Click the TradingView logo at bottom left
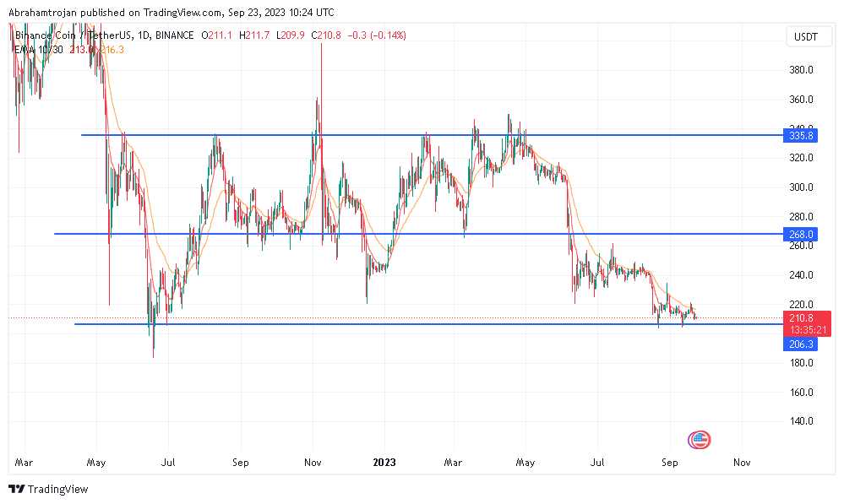The width and height of the screenshot is (844, 504). pos(48,489)
